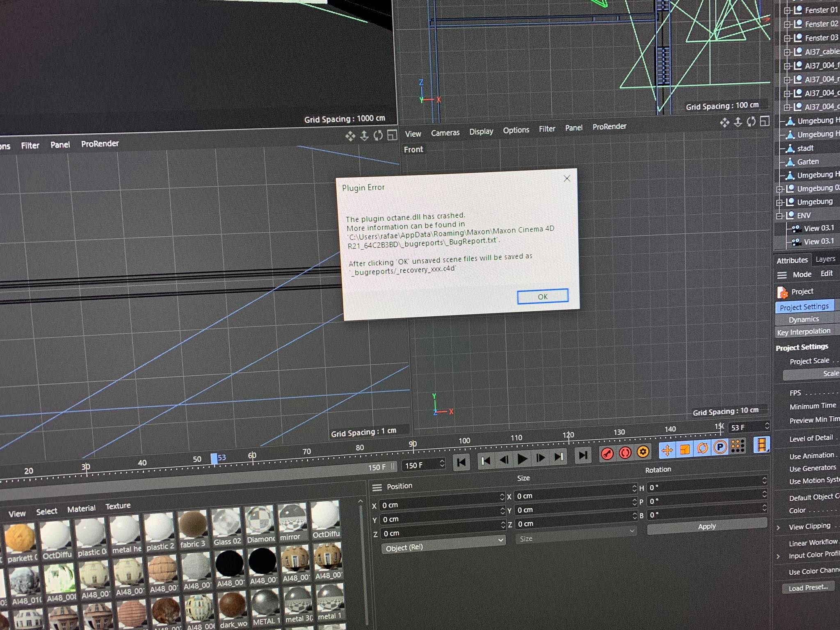The height and width of the screenshot is (630, 840).
Task: Toggle the Position keyframe recording icon
Action: pyautogui.click(x=667, y=450)
